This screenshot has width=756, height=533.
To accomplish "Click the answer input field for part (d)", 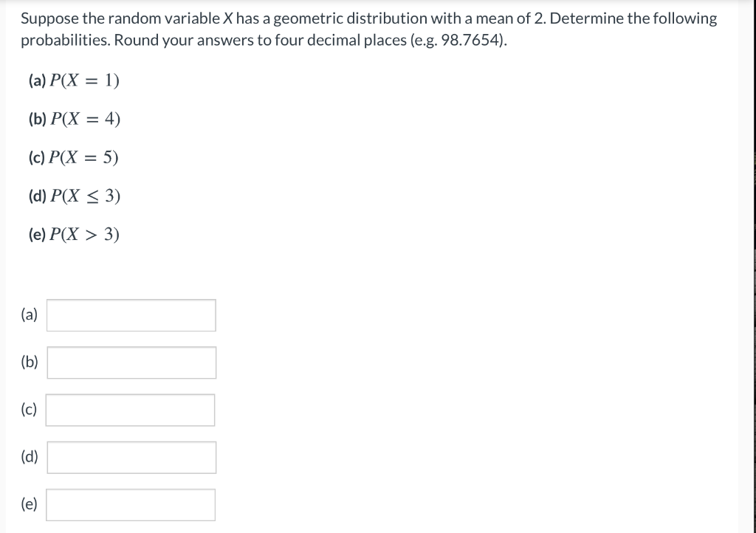I will pos(131,457).
